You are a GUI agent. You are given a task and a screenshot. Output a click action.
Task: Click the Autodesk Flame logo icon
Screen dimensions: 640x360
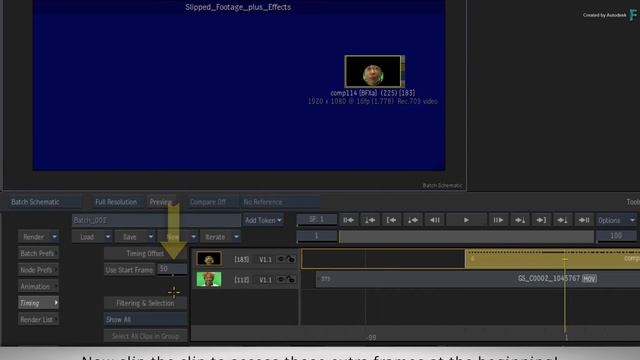(633, 15)
